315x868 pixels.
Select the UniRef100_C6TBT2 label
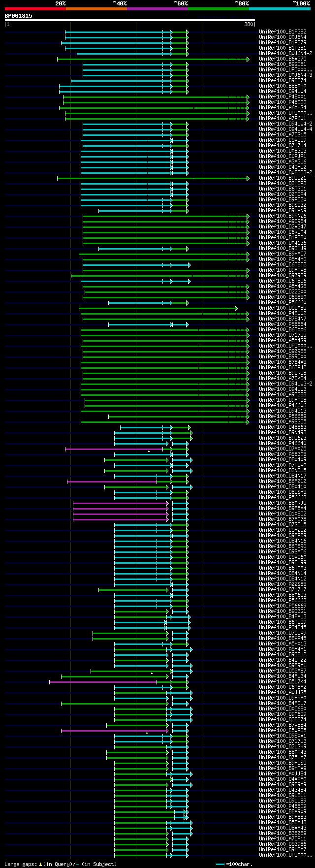pyautogui.click(x=283, y=265)
